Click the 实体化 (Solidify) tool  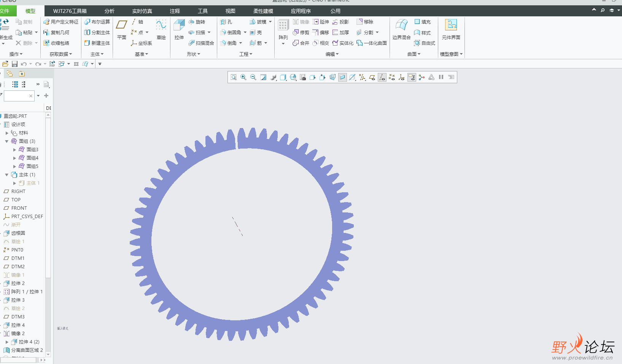pos(342,43)
